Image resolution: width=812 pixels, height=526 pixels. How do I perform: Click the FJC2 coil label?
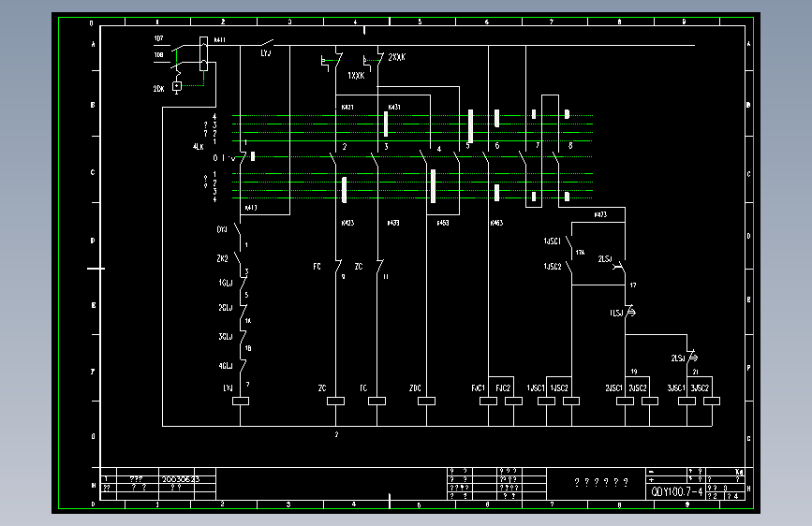(x=503, y=387)
